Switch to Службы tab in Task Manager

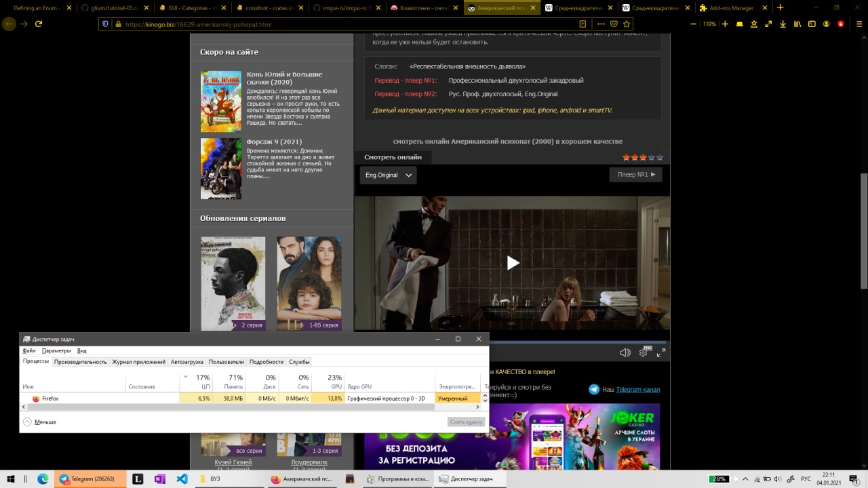299,362
